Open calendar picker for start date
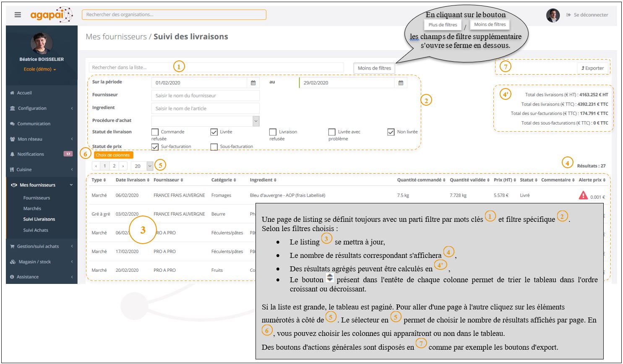623x364 pixels. [x=253, y=83]
